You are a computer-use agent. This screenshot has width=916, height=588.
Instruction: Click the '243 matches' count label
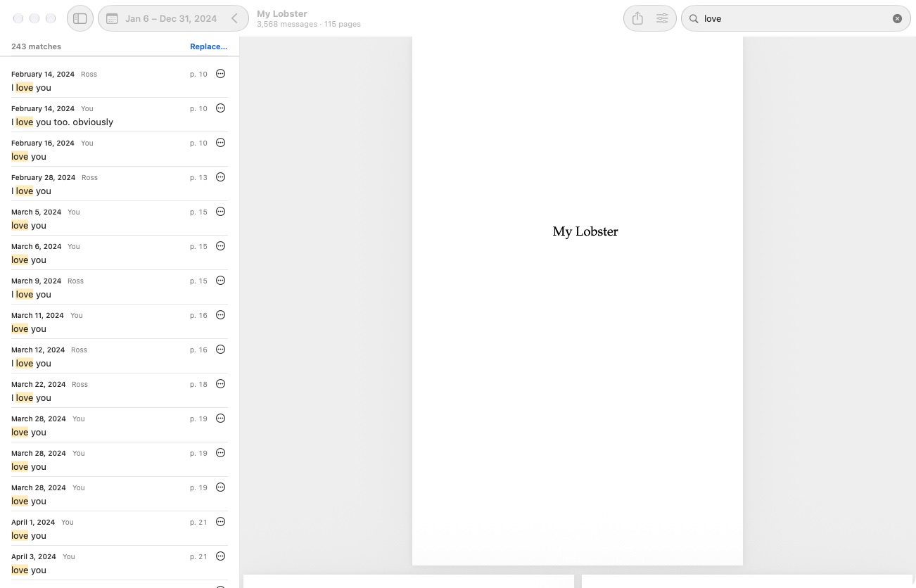[36, 46]
